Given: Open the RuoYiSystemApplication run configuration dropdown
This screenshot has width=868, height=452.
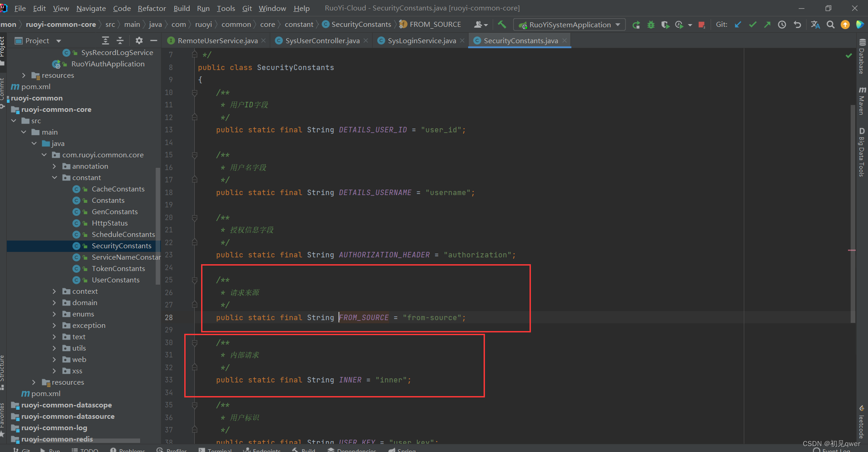Looking at the screenshot, I should (x=569, y=25).
